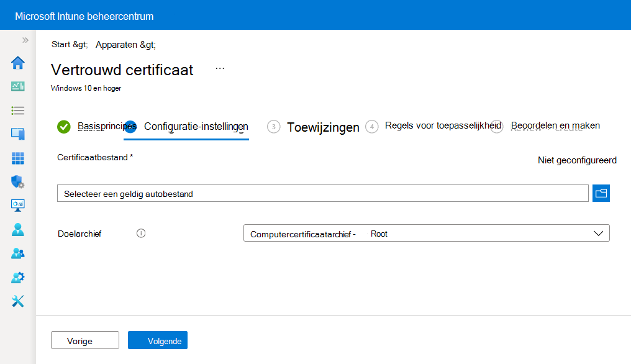The image size is (631, 364).
Task: Open the Troubleshooting tools icon
Action: tap(18, 301)
